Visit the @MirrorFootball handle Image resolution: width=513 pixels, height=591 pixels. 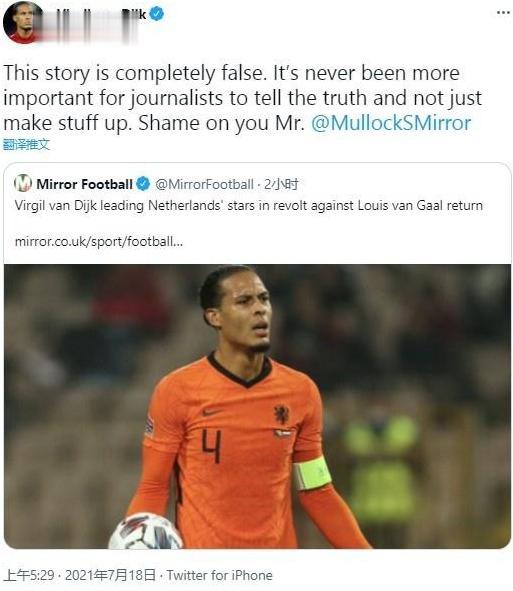point(204,184)
